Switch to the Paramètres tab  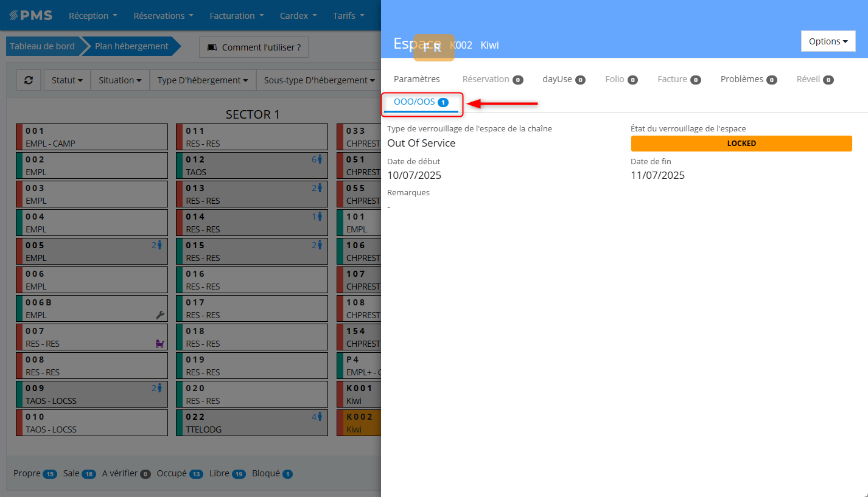pos(416,79)
